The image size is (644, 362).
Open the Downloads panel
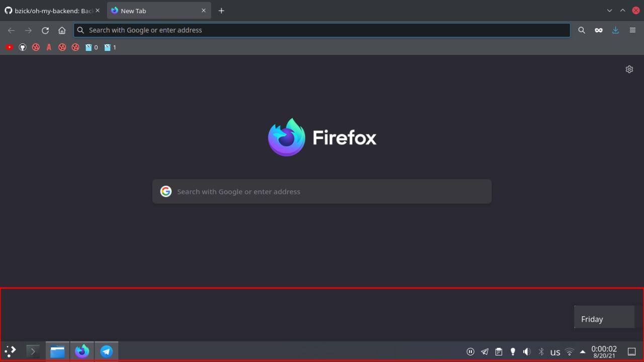pyautogui.click(x=615, y=30)
